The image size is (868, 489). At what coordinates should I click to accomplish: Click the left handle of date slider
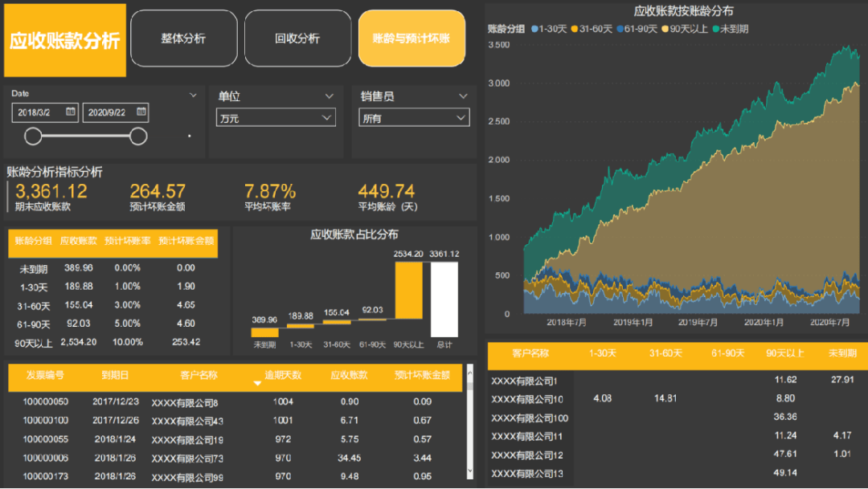tap(33, 137)
